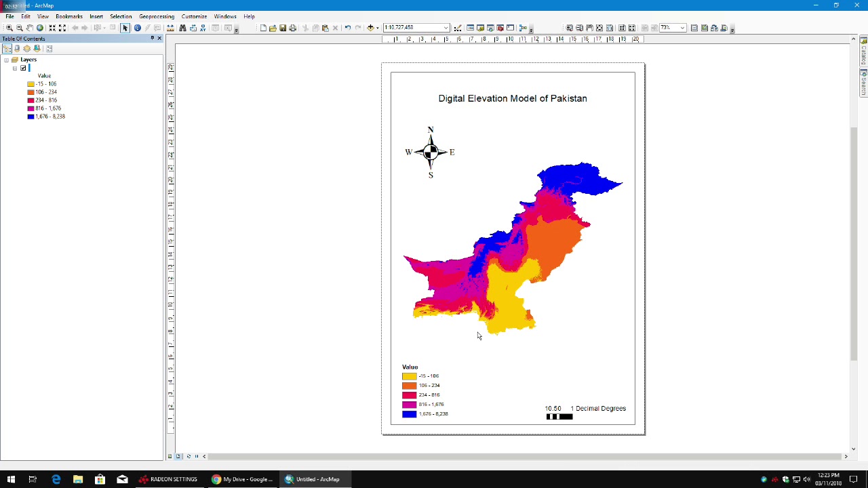Viewport: 868px width, 488px height.
Task: Click the Add Data button
Action: click(x=370, y=28)
